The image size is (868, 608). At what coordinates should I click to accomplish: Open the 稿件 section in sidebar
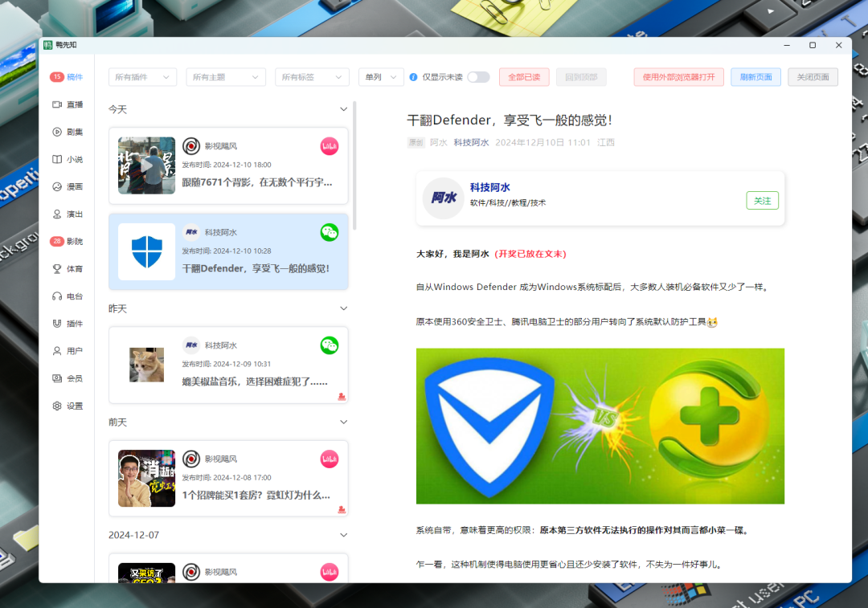click(67, 77)
